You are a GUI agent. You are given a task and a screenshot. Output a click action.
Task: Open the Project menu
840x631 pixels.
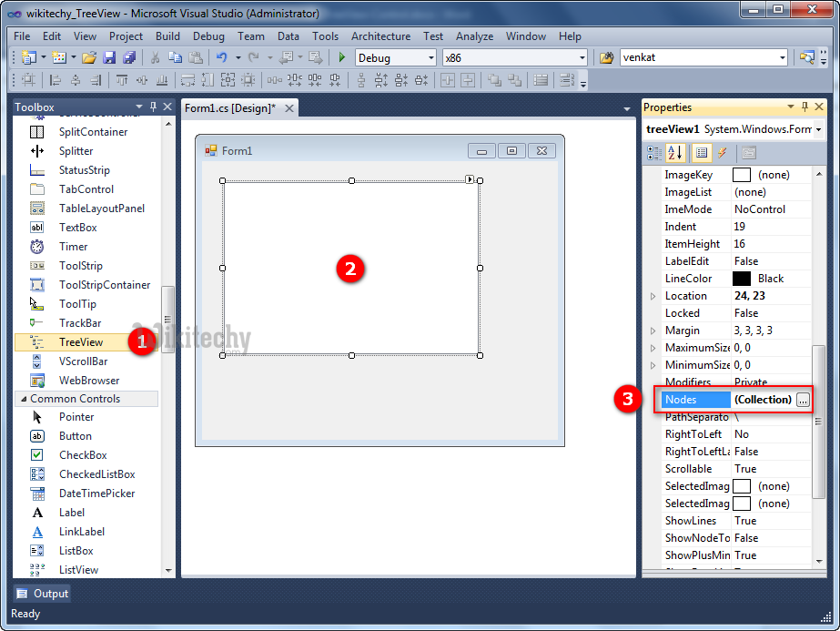click(126, 36)
